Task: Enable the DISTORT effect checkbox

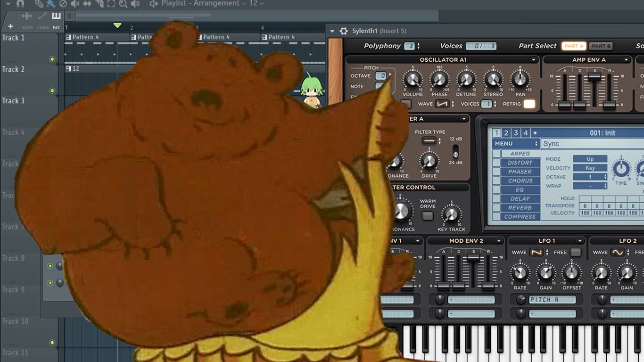Action: pos(496,163)
